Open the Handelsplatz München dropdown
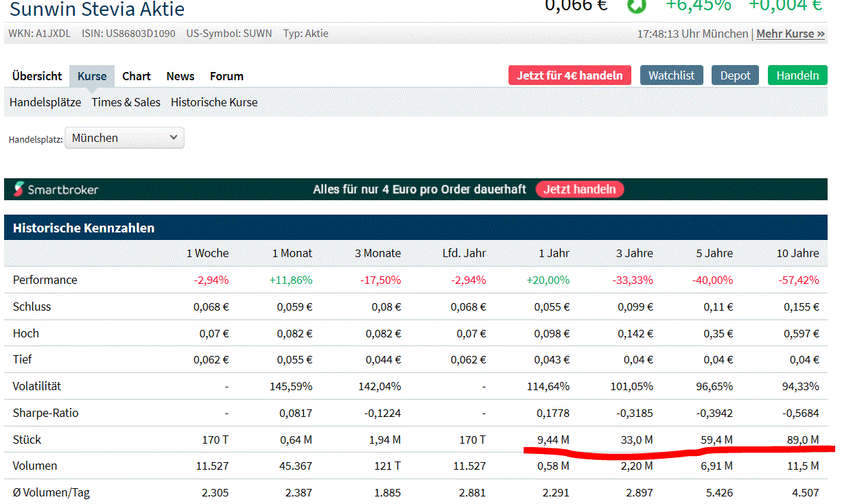 (x=124, y=138)
